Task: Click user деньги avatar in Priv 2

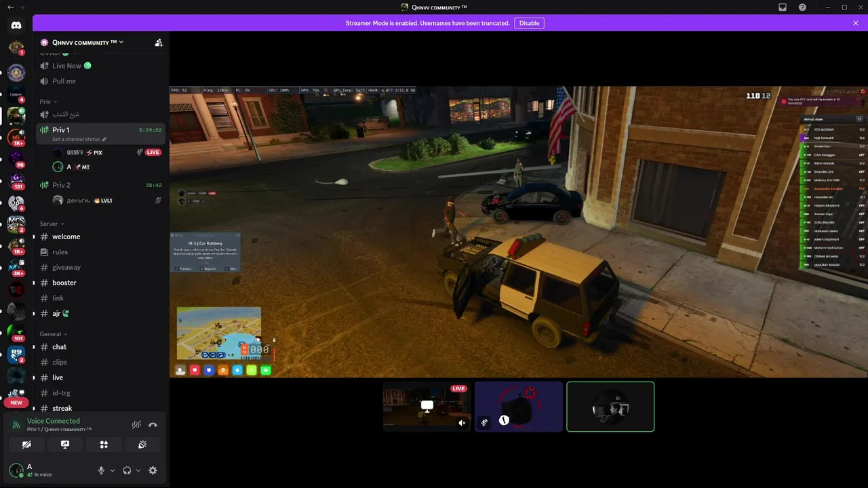Action: coord(58,201)
